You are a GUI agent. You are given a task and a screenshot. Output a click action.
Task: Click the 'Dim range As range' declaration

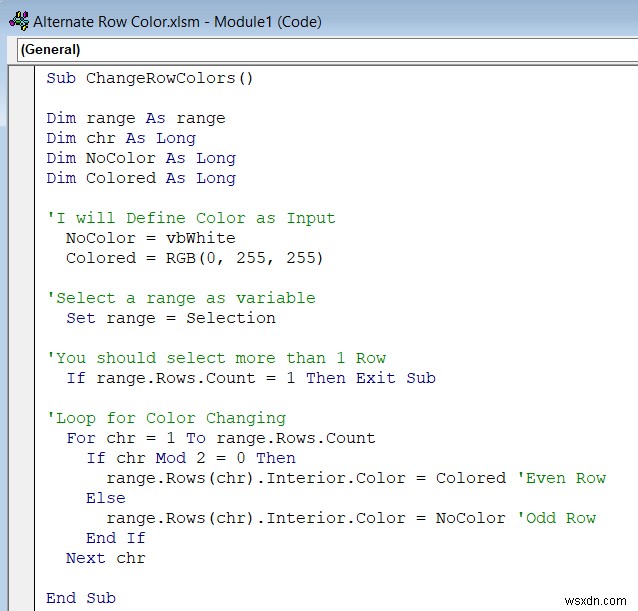[135, 118]
